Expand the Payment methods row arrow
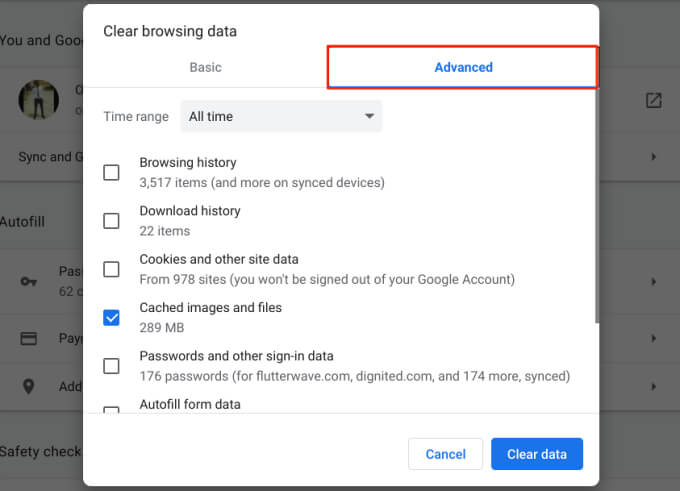 653,338
